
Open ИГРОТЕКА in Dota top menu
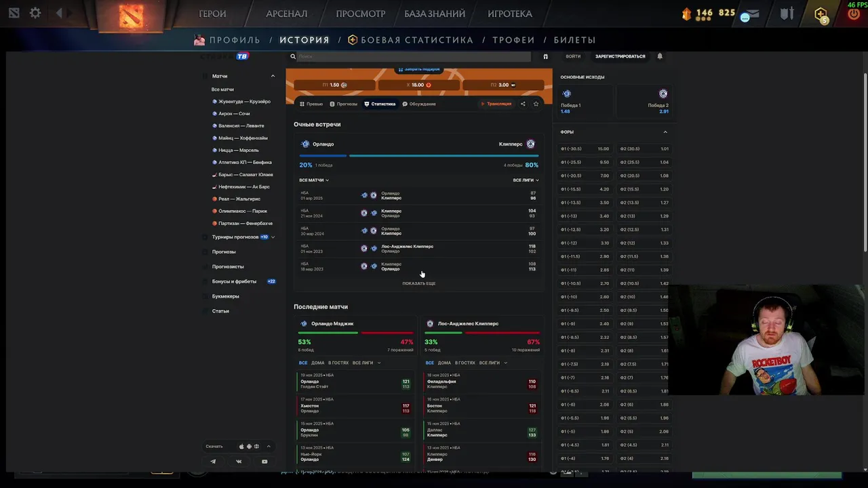(510, 14)
